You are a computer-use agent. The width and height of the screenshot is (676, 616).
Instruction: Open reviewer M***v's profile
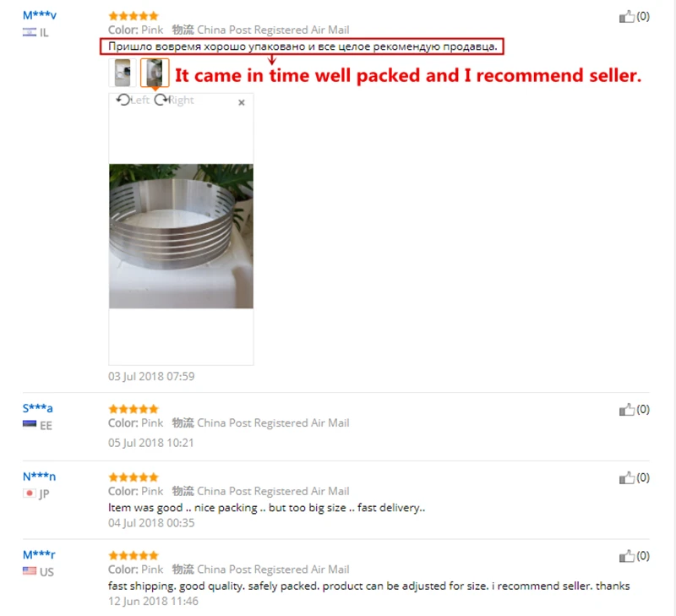40,15
